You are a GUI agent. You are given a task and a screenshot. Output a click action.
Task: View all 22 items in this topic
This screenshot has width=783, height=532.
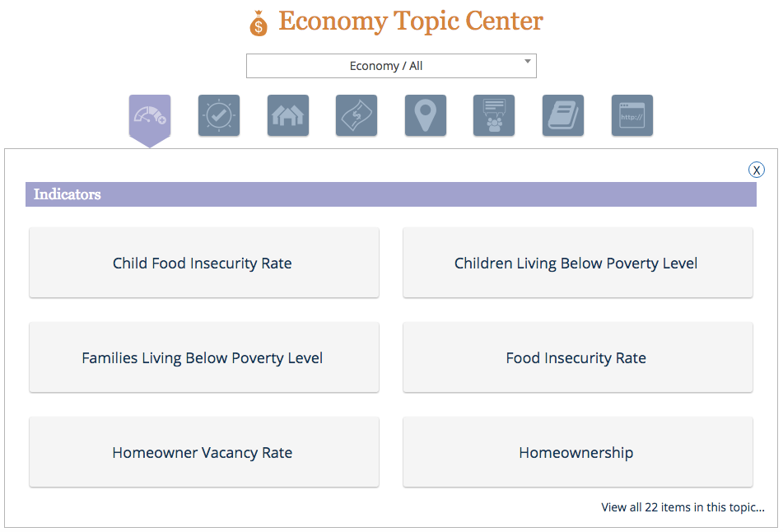(x=683, y=507)
